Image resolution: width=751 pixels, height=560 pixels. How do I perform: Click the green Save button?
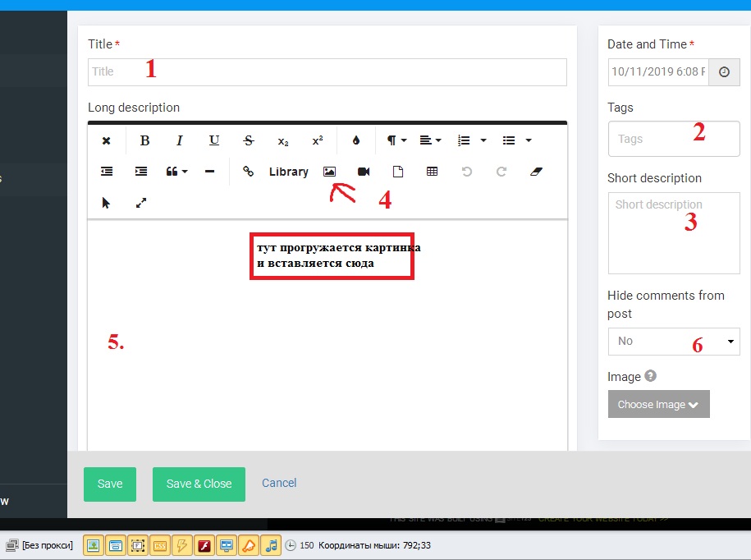(x=110, y=484)
